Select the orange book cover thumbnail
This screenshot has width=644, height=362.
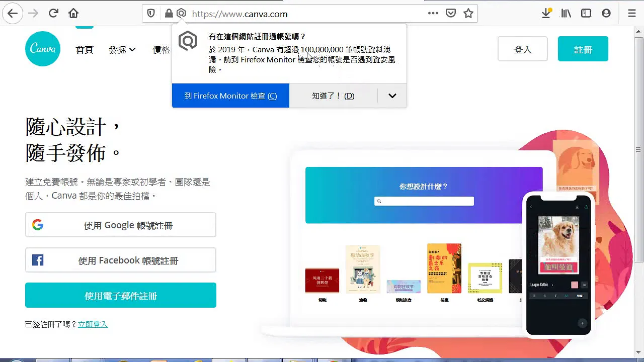pos(444,268)
